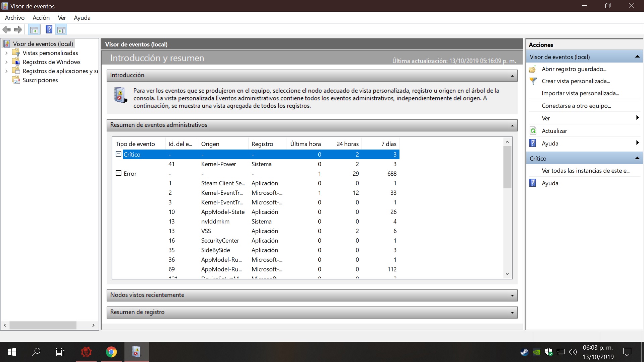Expand Nodos vistos recientemente section
644x362 pixels.
pyautogui.click(x=512, y=295)
